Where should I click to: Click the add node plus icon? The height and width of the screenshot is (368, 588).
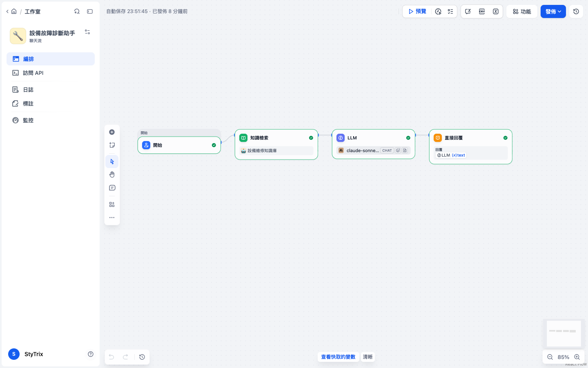coord(112,132)
